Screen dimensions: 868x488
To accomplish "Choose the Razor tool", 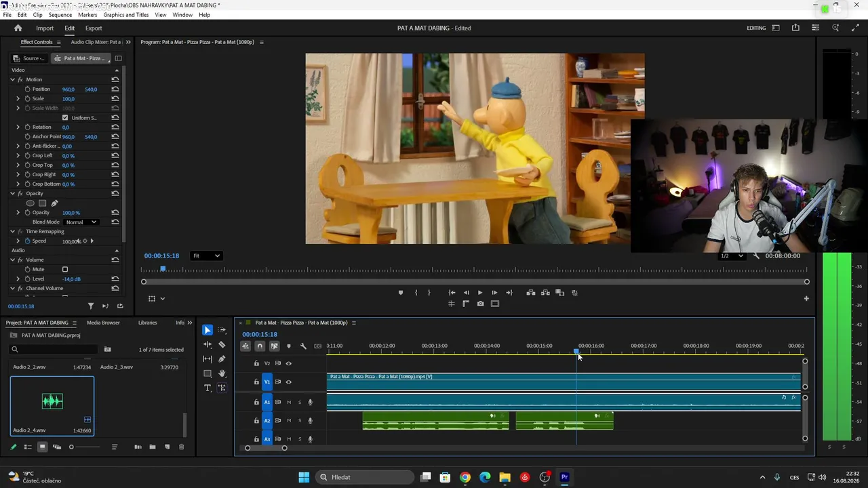I will pyautogui.click(x=222, y=344).
